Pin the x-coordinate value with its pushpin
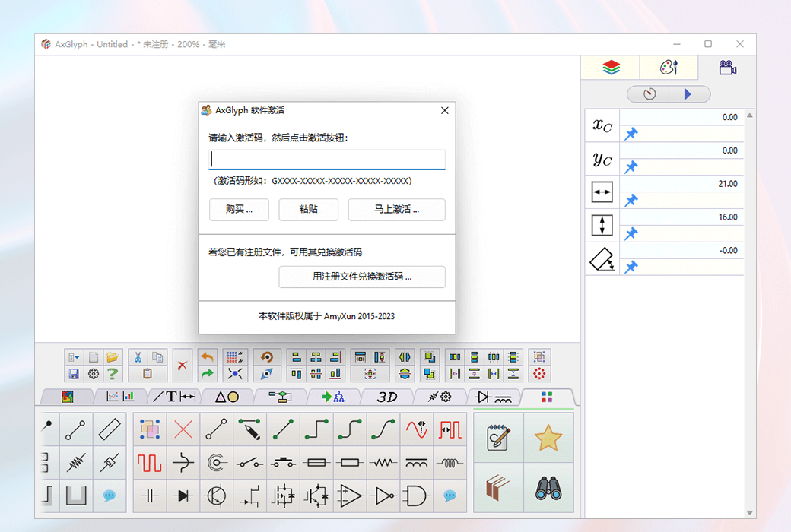 pos(631,134)
